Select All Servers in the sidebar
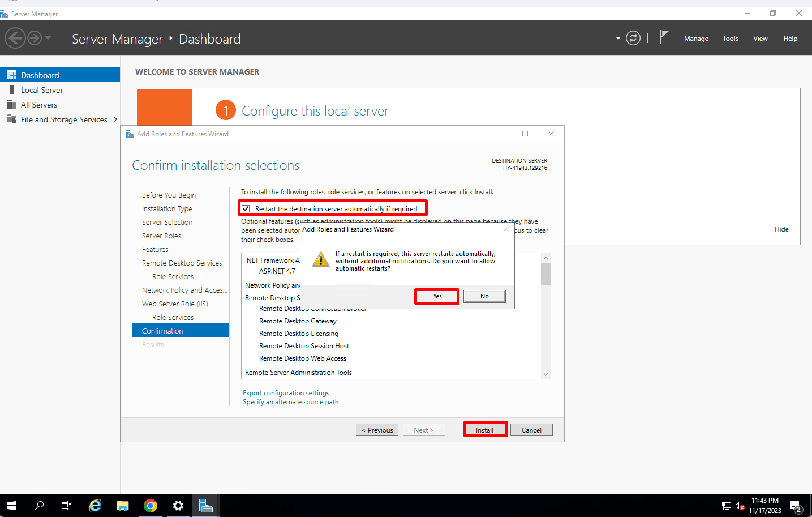The height and width of the screenshot is (517, 812). (x=40, y=104)
